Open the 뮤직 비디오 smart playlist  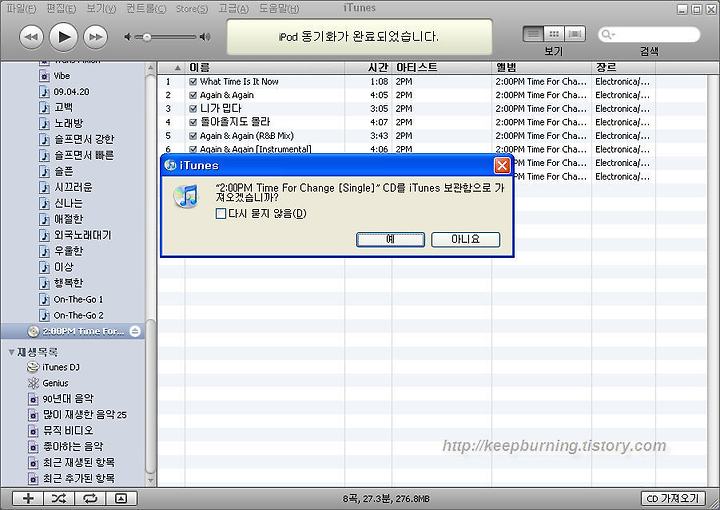click(68, 431)
